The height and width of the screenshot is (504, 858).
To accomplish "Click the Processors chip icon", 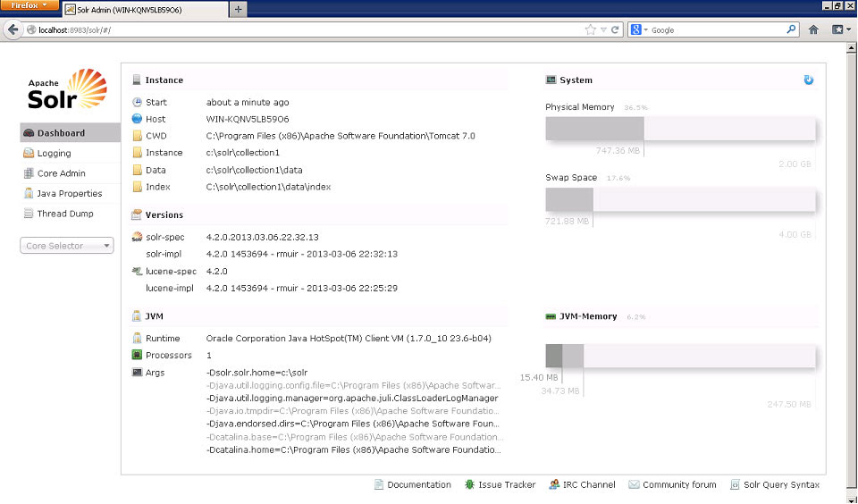I will tap(137, 355).
